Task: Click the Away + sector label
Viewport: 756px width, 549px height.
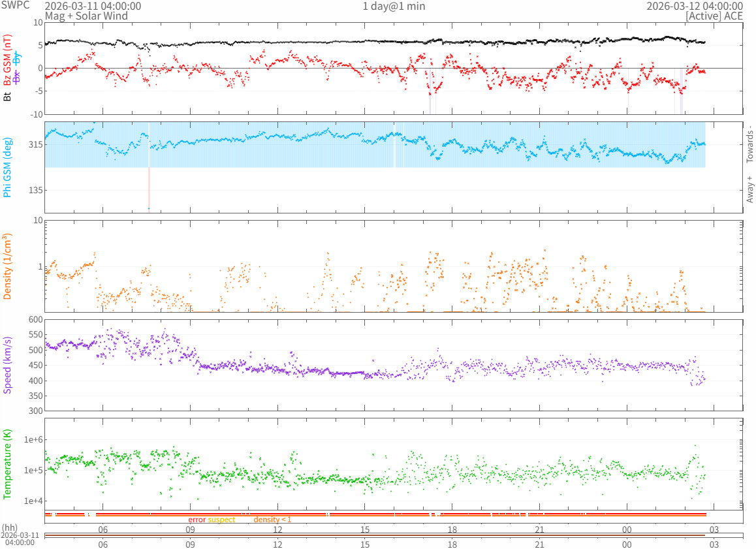Action: point(749,189)
